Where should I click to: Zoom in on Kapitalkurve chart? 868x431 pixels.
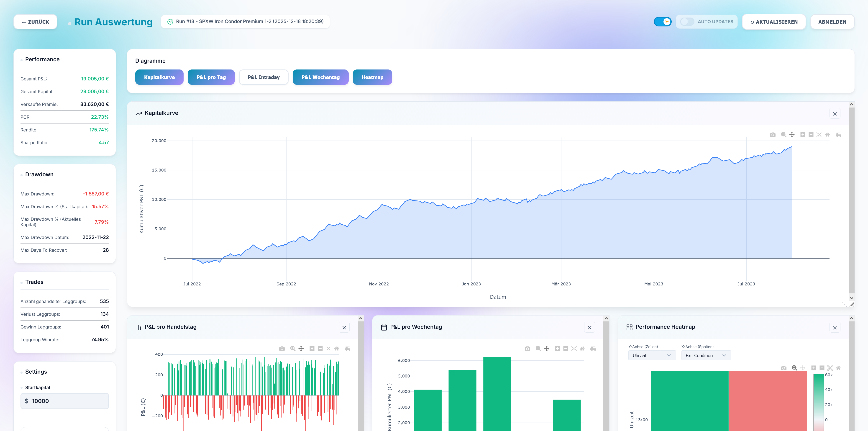[x=803, y=135]
